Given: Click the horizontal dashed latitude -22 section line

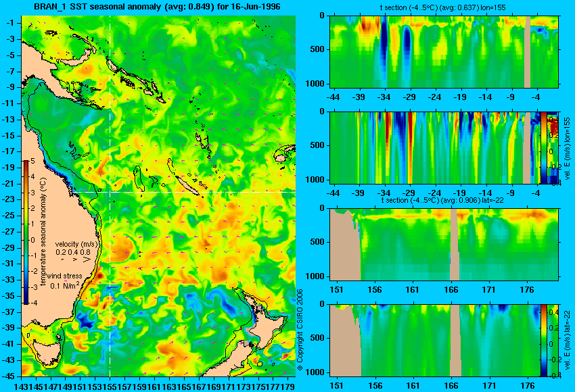Looking at the screenshot, I should pyautogui.click(x=183, y=192).
